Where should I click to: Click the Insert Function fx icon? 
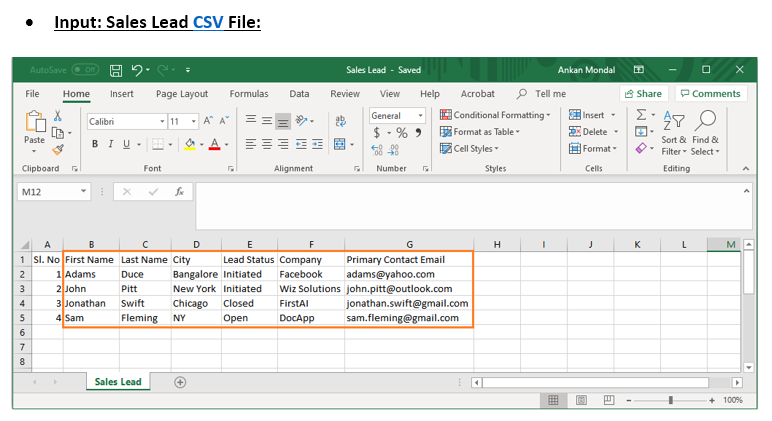click(179, 191)
